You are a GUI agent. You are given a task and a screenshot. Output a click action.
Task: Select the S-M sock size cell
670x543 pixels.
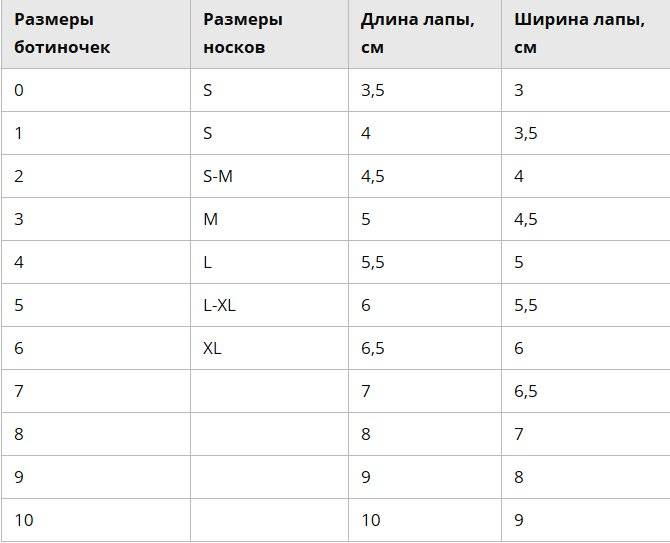[269, 176]
